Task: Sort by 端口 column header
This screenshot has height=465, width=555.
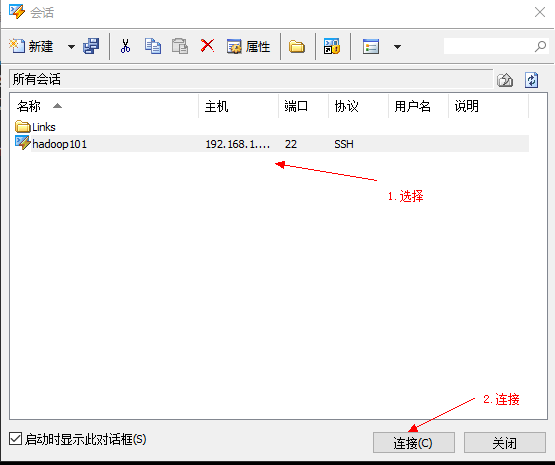Action: tap(304, 106)
